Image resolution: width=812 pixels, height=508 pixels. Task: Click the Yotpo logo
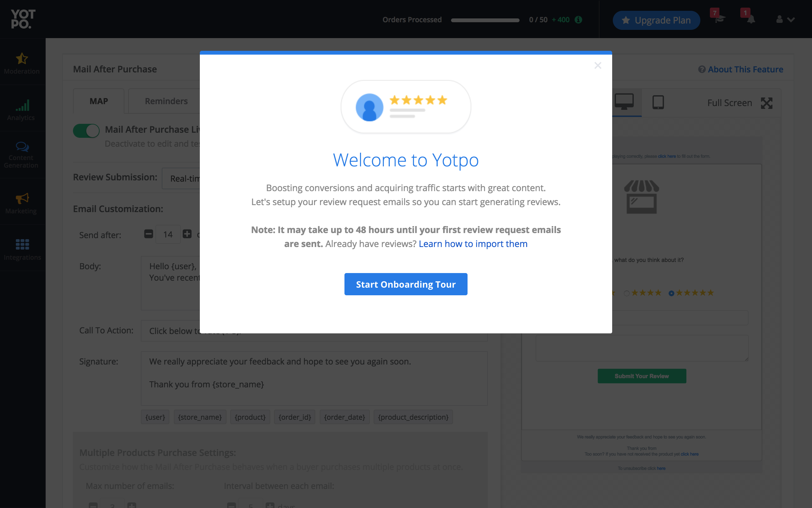tap(23, 19)
